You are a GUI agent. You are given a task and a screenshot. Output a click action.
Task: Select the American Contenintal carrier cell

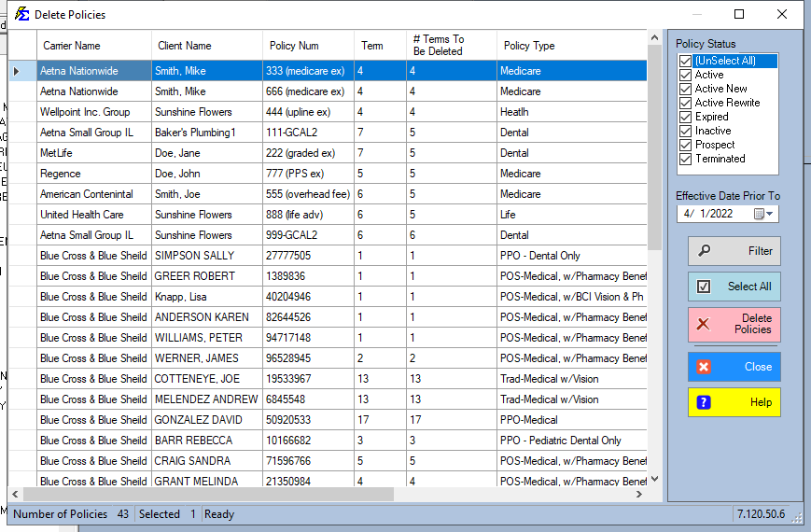tap(94, 194)
